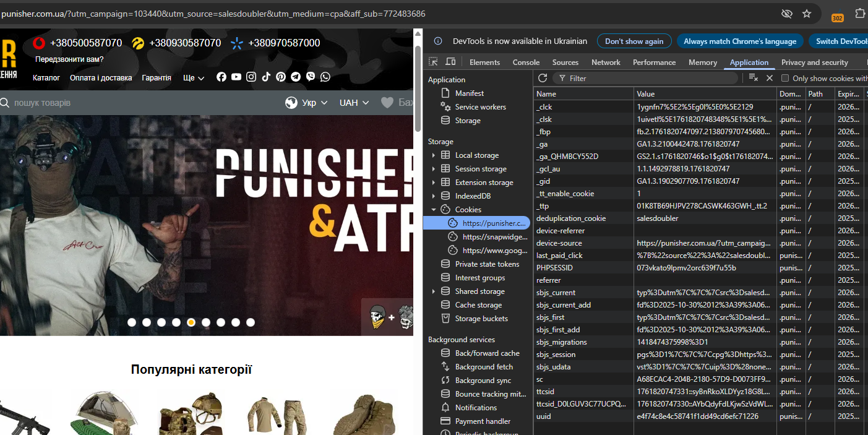The height and width of the screenshot is (435, 868).
Task: Expand the Local storage tree item
Action: (433, 155)
